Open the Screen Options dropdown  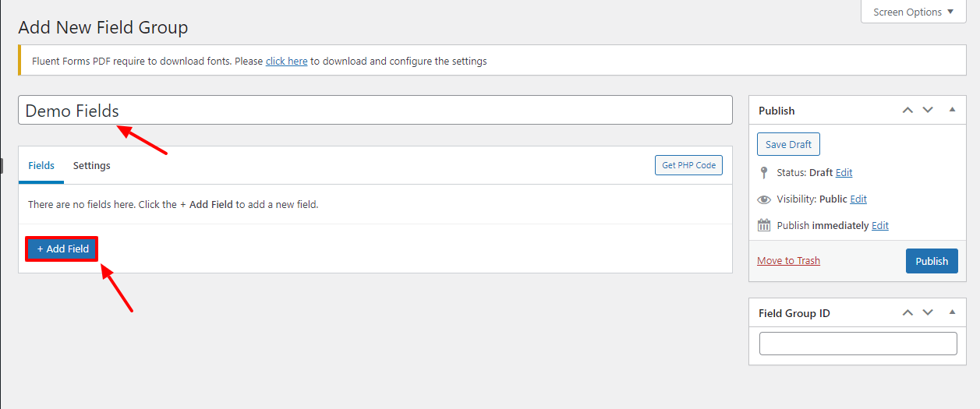[913, 12]
